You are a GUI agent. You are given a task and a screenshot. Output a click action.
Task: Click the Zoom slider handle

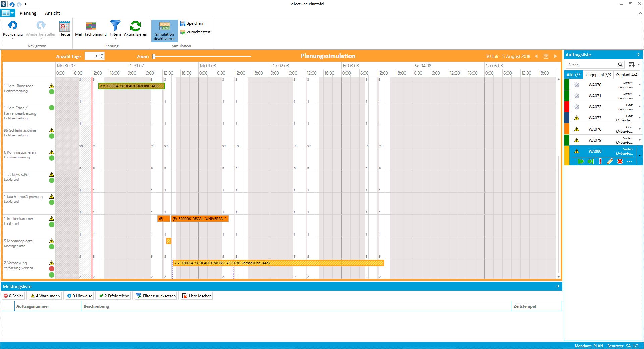[154, 56]
